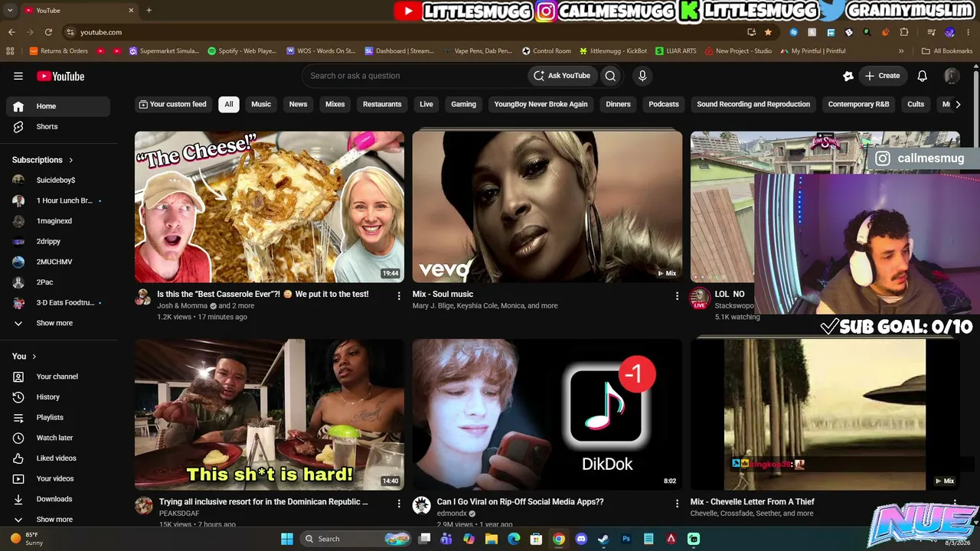This screenshot has width=980, height=551.
Task: Show more subscriptions
Action: click(58, 323)
